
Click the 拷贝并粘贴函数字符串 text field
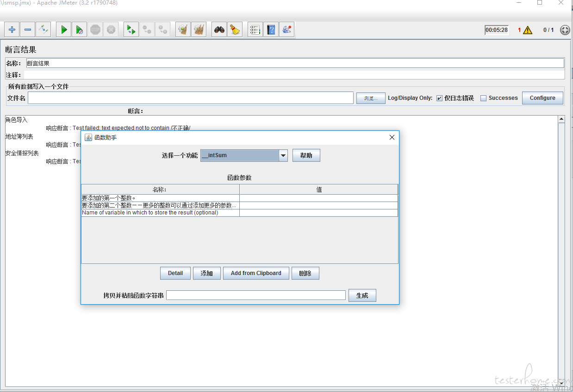pos(256,295)
